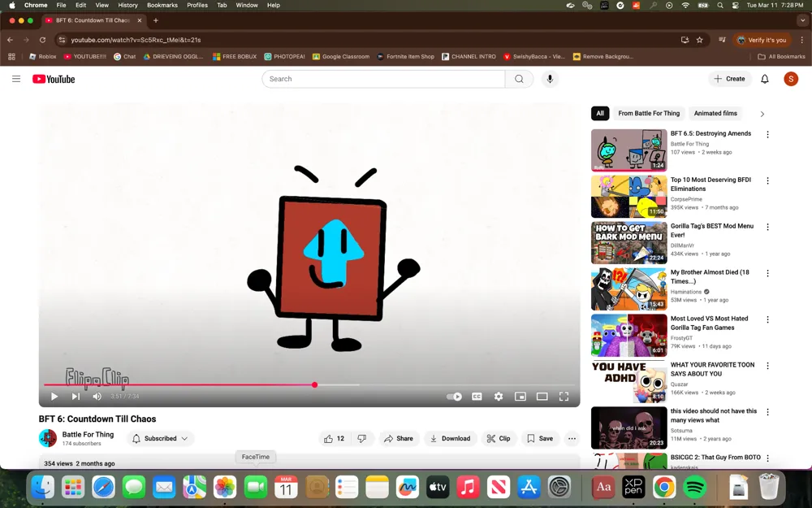The width and height of the screenshot is (812, 508).
Task: Save the video to a playlist
Action: (540, 439)
